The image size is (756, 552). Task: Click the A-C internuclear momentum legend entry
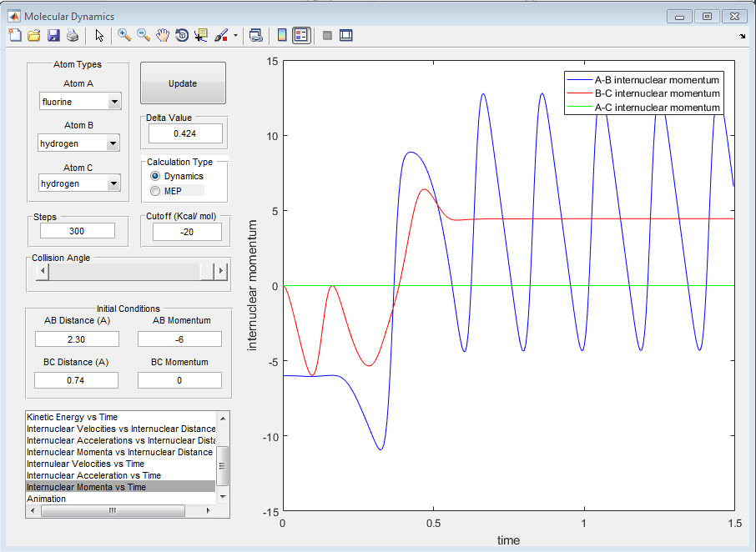[x=643, y=108]
